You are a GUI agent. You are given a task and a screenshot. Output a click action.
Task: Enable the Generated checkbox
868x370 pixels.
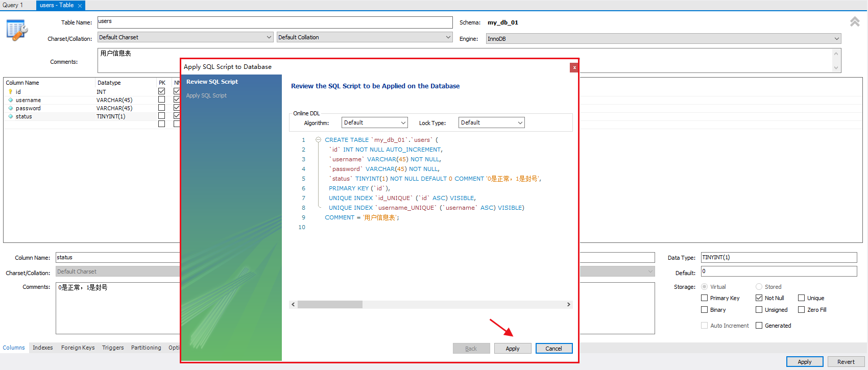[x=759, y=326]
